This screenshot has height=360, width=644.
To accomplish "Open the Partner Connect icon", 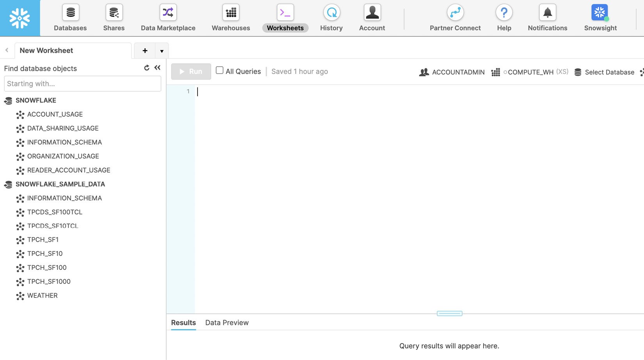I will [455, 12].
